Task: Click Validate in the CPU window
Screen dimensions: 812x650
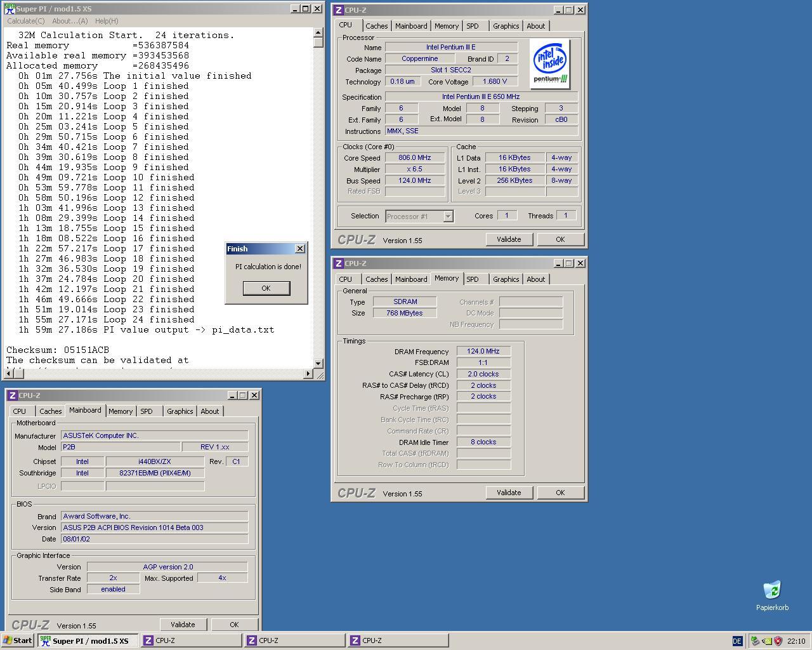Action: pyautogui.click(x=509, y=239)
